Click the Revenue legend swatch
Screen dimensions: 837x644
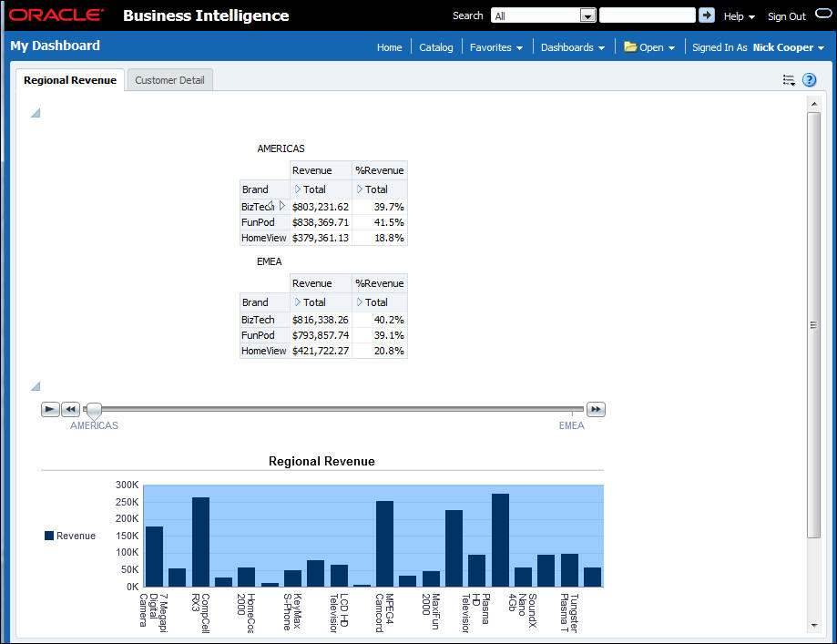click(49, 536)
